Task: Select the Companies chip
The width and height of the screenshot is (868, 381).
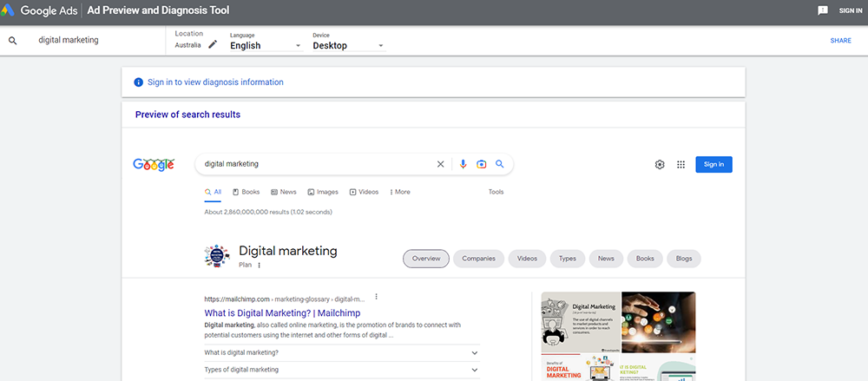Action: coord(479,259)
